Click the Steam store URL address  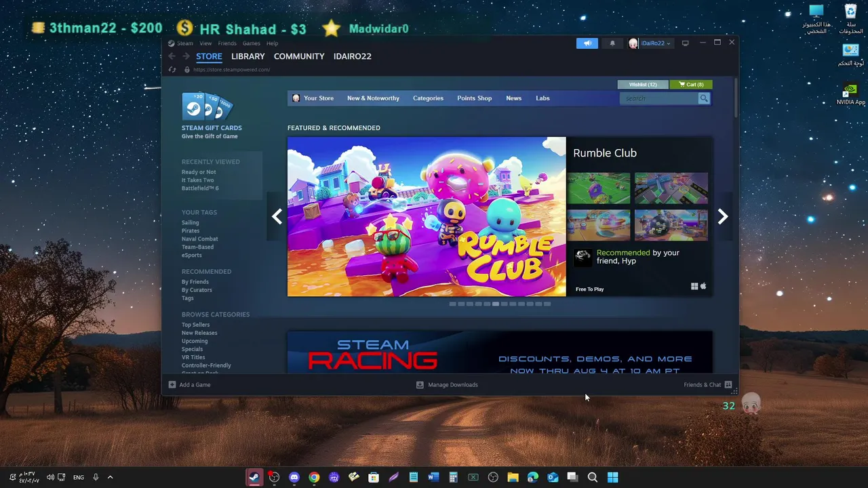point(231,70)
